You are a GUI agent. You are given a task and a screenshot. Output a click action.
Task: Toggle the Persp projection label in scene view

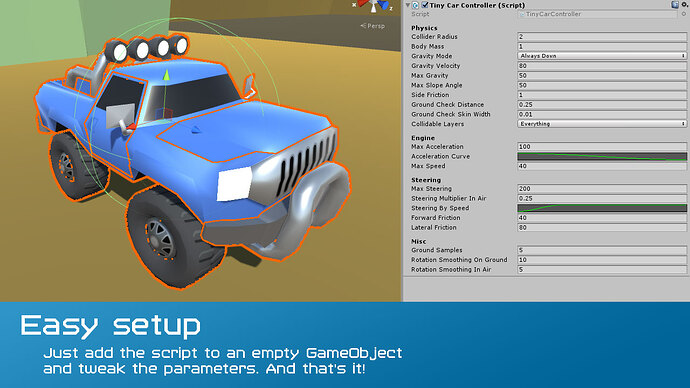coord(372,26)
